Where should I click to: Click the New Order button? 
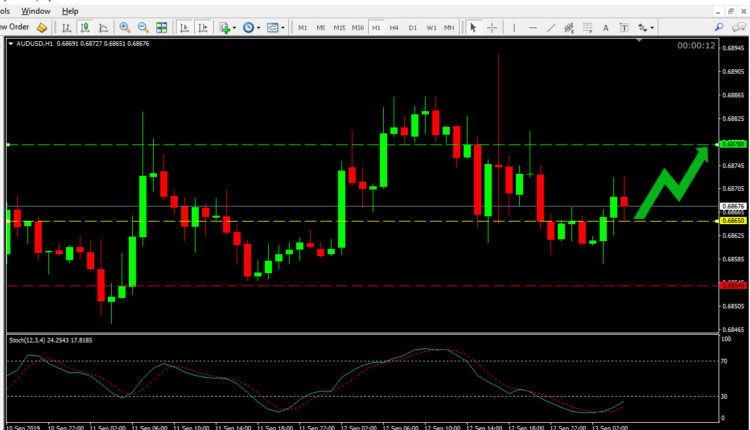(14, 27)
